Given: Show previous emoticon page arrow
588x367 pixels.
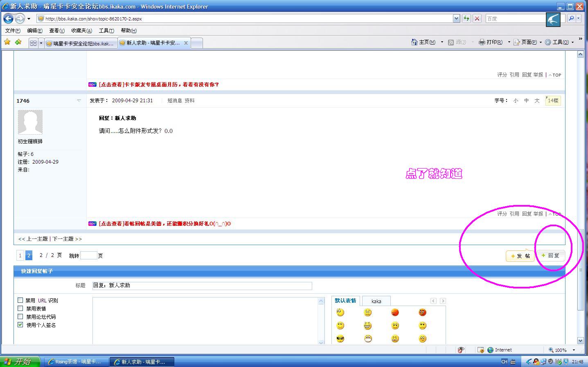Looking at the screenshot, I should pos(433,301).
